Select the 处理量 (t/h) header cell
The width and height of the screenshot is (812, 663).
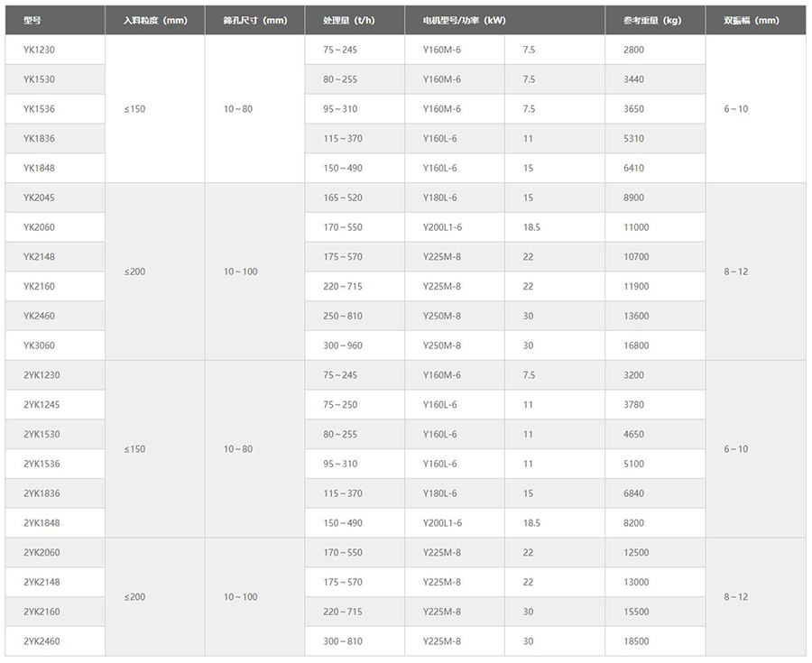[355, 20]
